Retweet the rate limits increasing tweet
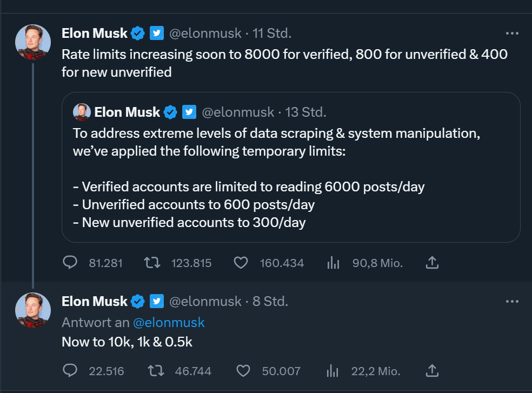The image size is (532, 393). coord(152,263)
